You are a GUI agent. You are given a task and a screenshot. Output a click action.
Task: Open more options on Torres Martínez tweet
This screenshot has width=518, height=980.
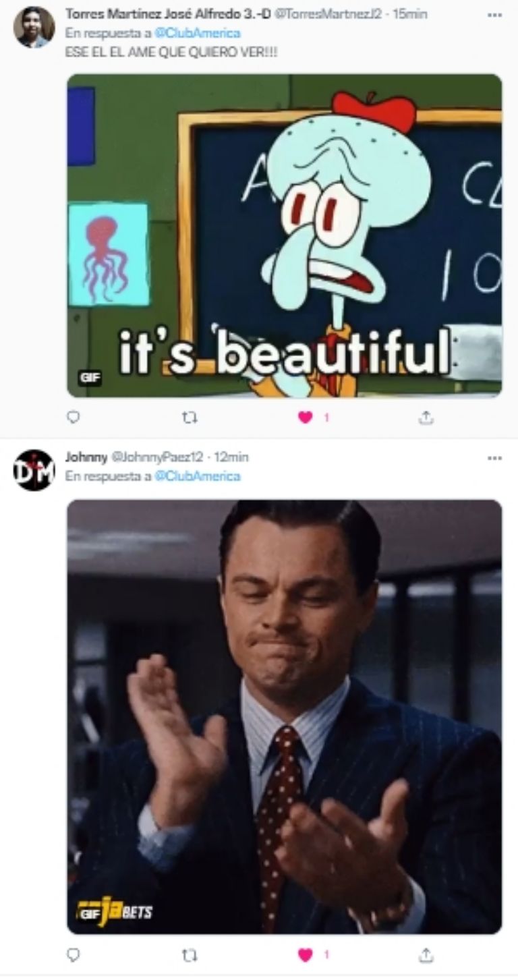coord(494,14)
